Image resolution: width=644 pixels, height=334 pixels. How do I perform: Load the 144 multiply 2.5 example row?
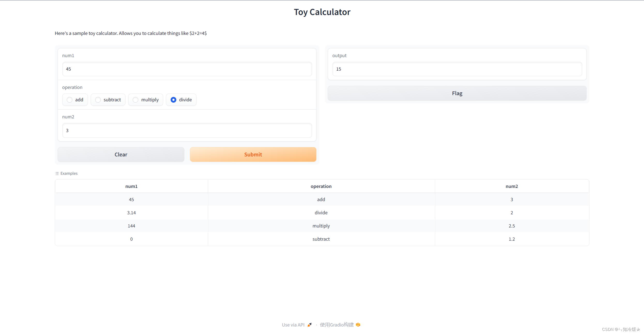point(321,226)
